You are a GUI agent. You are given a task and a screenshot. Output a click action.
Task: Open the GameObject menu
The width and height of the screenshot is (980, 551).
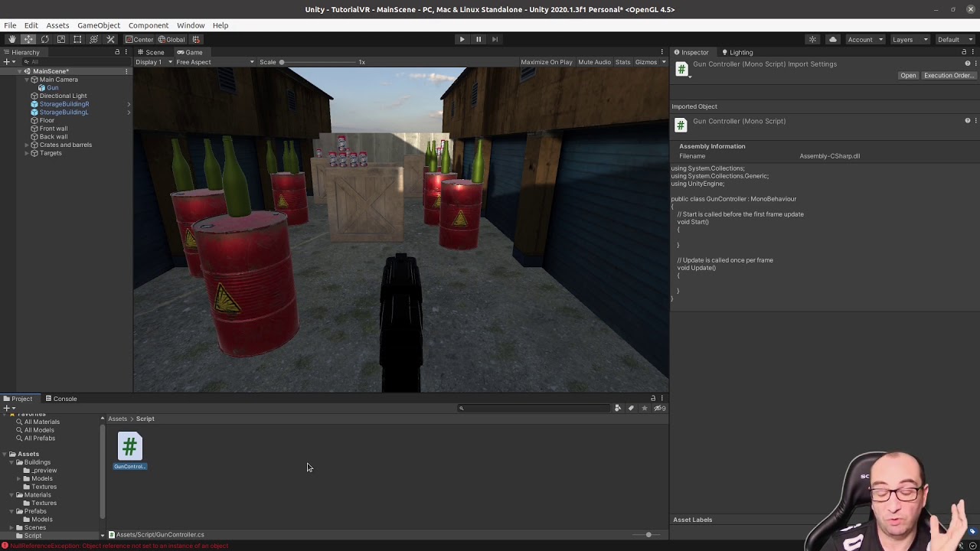tap(99, 25)
